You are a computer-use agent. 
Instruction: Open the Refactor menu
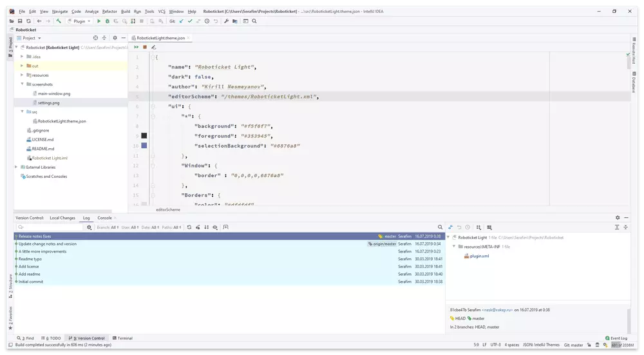pyautogui.click(x=109, y=12)
